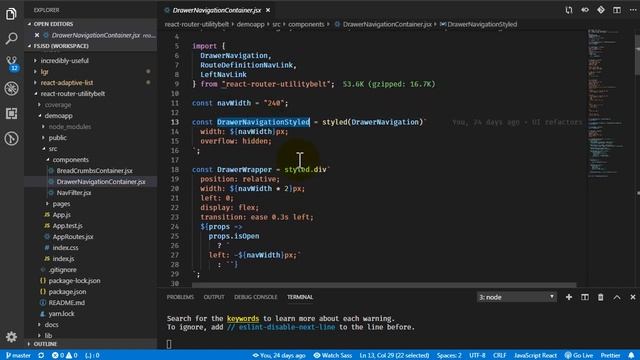Change the UTF-8 file encoding
Image resolution: width=640 pixels, height=360 pixels.
click(477, 356)
